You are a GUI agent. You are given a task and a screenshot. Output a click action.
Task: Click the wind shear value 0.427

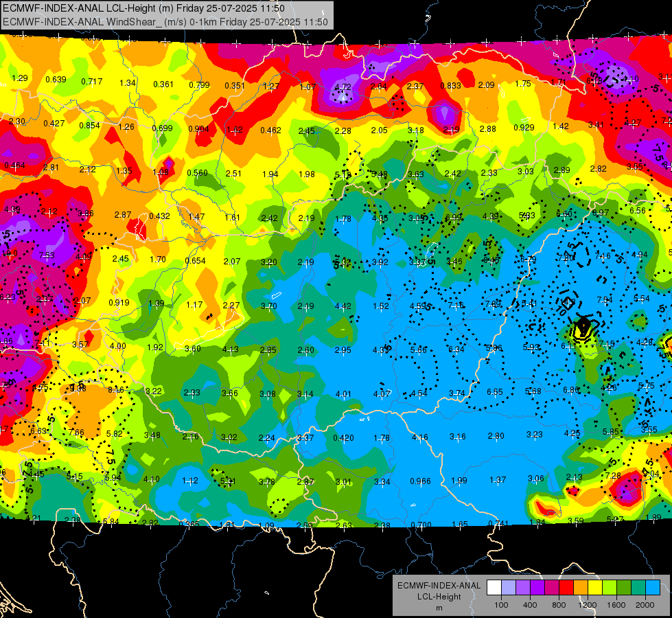[x=54, y=124]
